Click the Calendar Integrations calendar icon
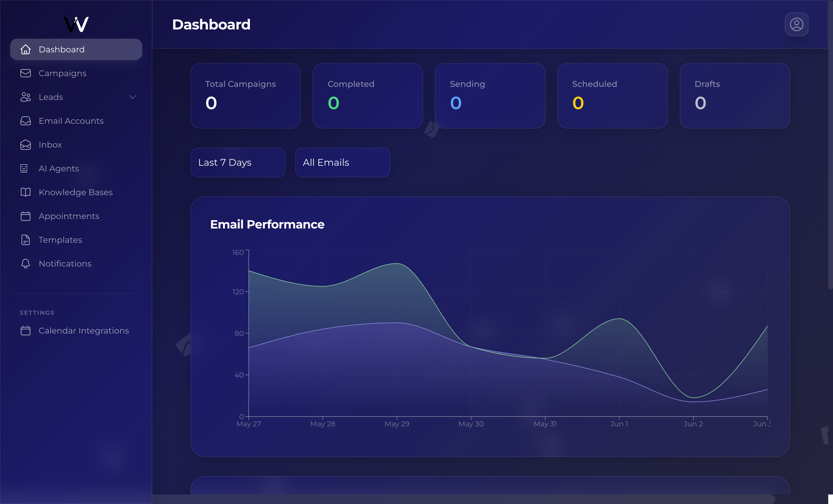Screen dimensions: 833x504 (25, 331)
